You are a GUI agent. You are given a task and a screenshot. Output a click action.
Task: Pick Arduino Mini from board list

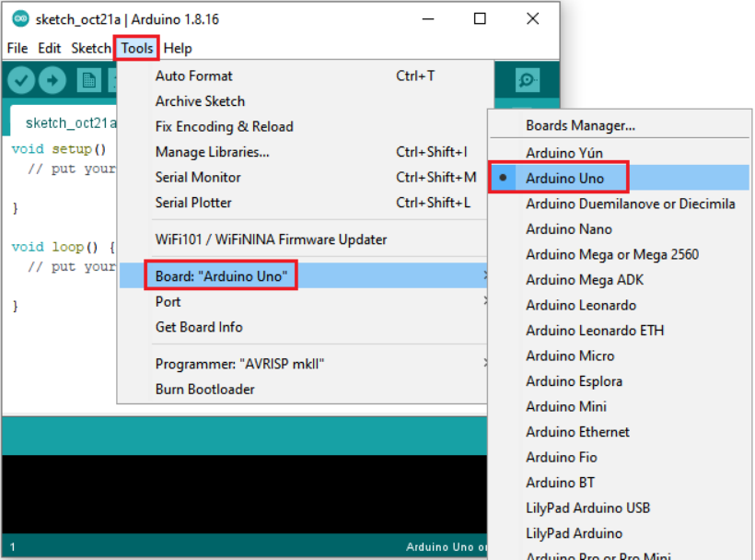[620, 406]
